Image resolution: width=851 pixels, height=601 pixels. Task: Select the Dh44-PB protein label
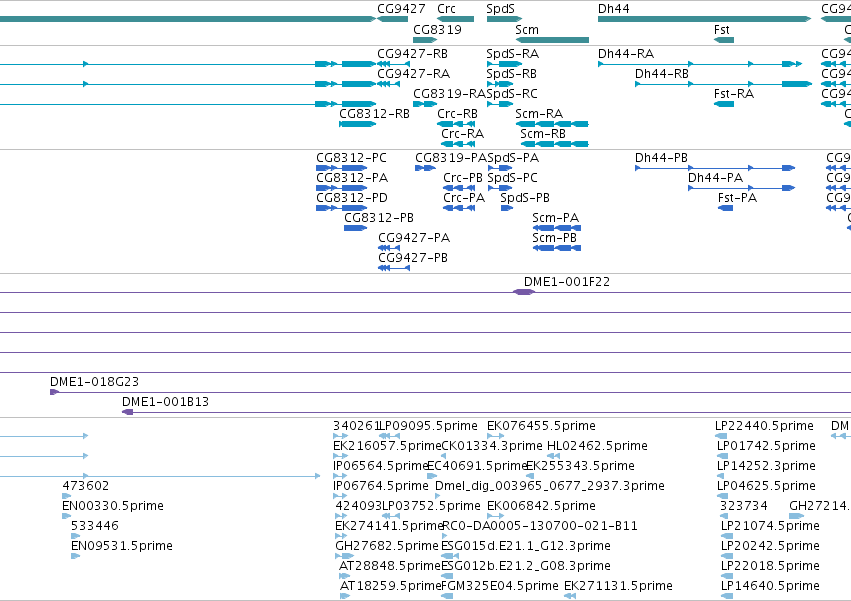click(x=661, y=158)
